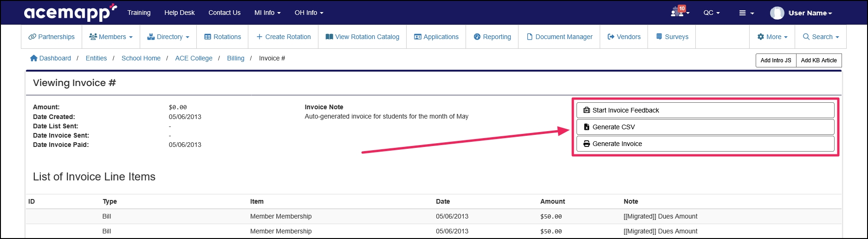Open the Surveys tab label
This screenshot has width=868, height=239.
(x=676, y=37)
